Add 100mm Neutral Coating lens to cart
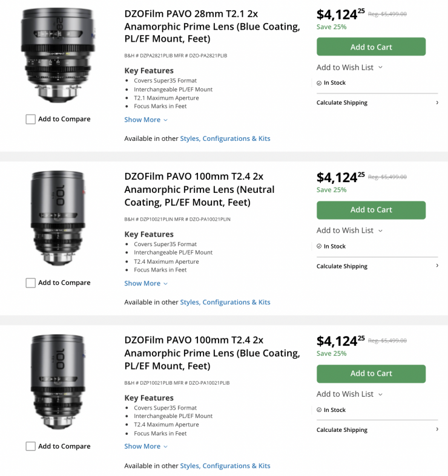This screenshot has width=448, height=476. 371,210
